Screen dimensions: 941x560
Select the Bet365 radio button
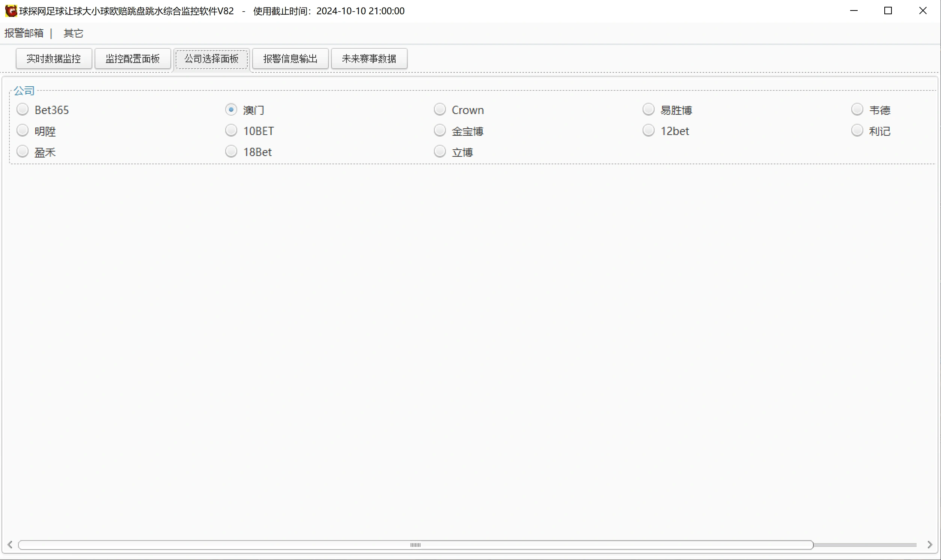(x=23, y=110)
